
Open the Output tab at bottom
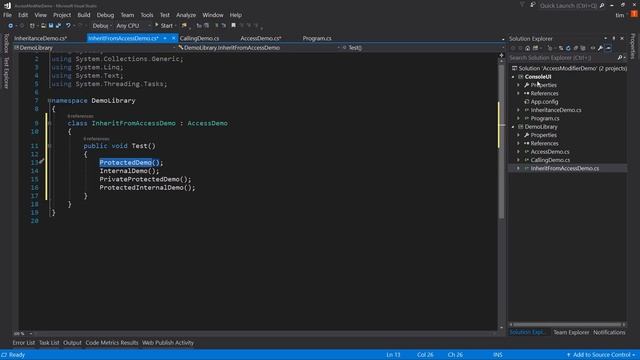(72, 343)
